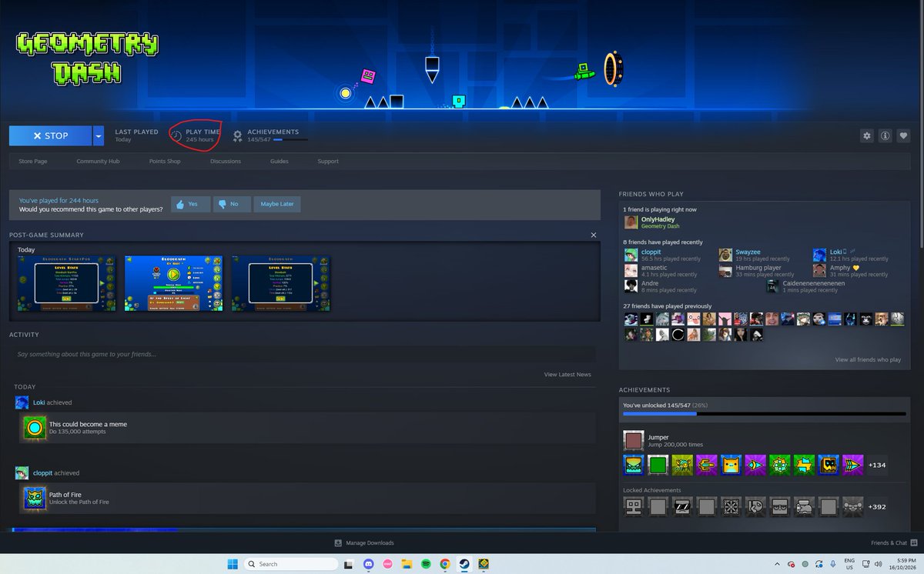Click the achievements progress bar in the sidebar
Screen dimensions: 924x574
click(765, 414)
